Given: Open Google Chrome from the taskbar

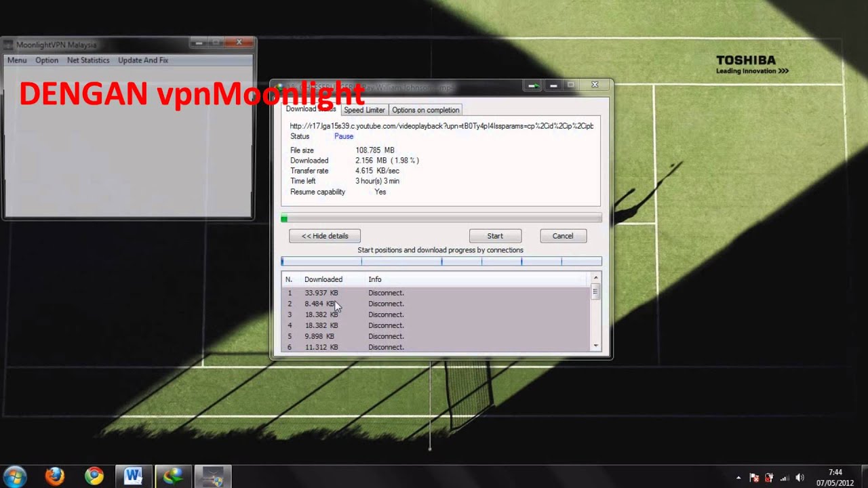Looking at the screenshot, I should [x=94, y=476].
